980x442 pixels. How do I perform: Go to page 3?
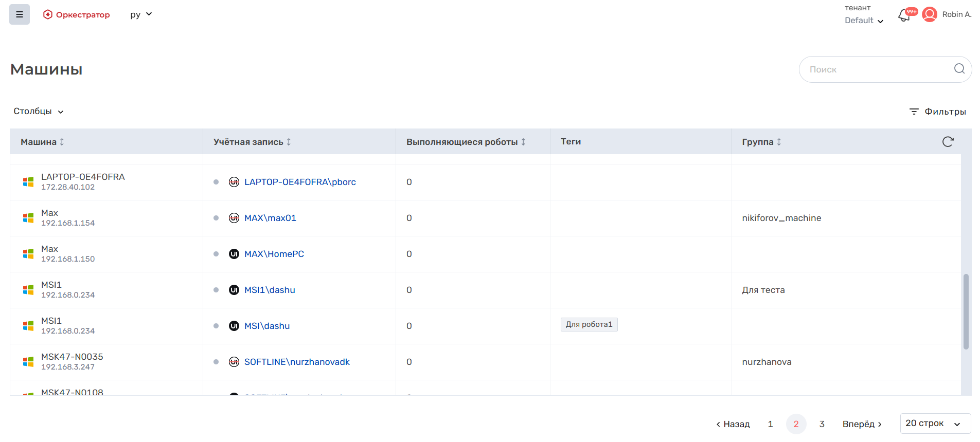(x=822, y=424)
